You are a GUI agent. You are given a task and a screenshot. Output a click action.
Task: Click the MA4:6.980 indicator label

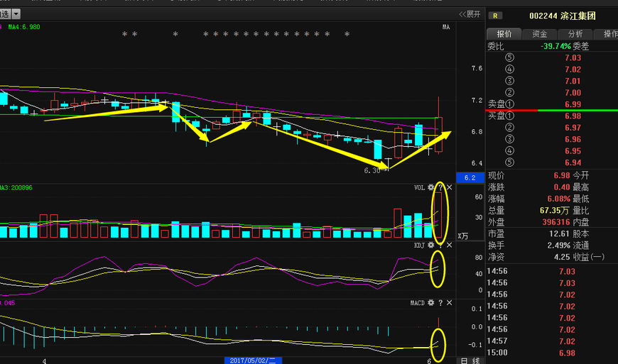click(24, 27)
